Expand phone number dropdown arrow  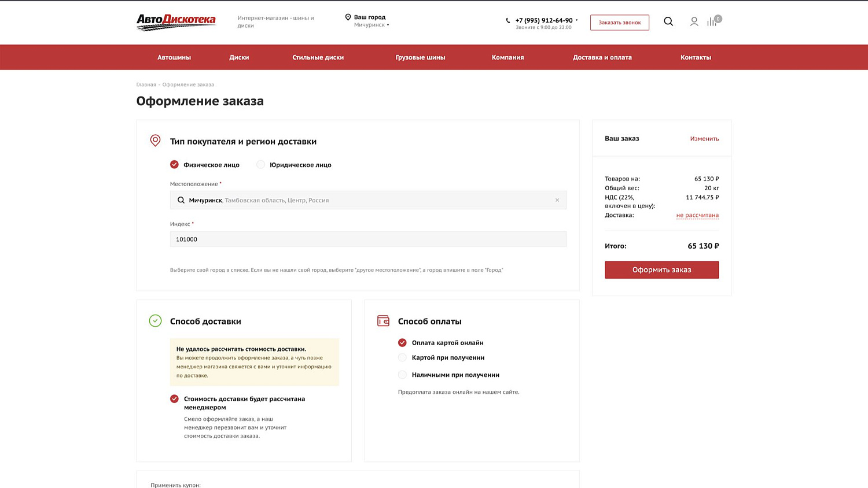click(x=576, y=20)
